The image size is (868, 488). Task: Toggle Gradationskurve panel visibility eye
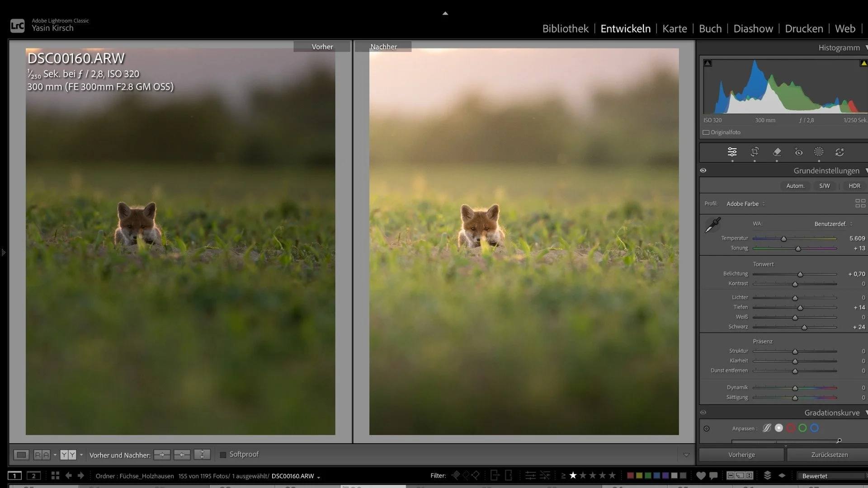pyautogui.click(x=703, y=413)
